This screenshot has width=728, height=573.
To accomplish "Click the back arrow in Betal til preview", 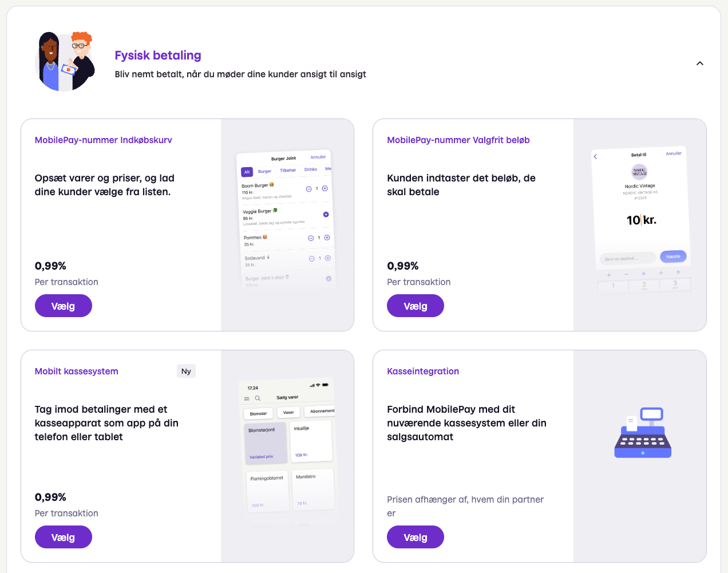I will click(595, 157).
